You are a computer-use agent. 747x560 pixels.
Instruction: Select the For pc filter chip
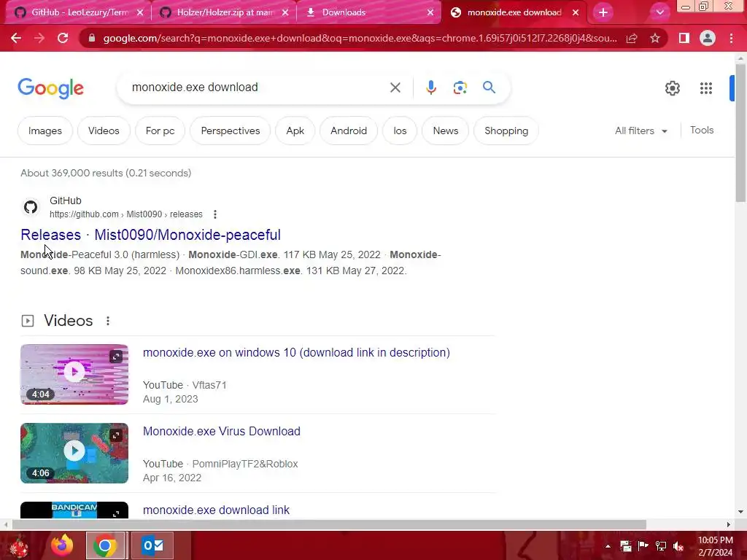point(160,131)
